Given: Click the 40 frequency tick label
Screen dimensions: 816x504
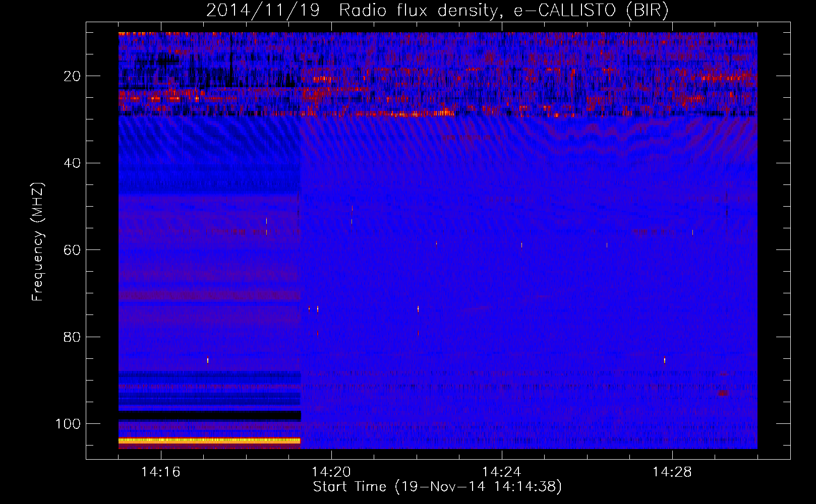Looking at the screenshot, I should pos(72,163).
